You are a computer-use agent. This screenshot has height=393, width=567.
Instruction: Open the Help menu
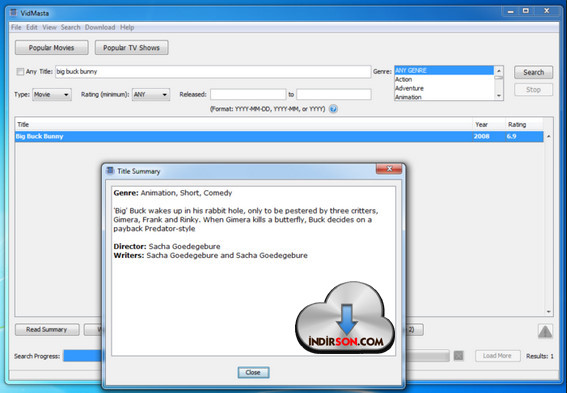click(127, 27)
